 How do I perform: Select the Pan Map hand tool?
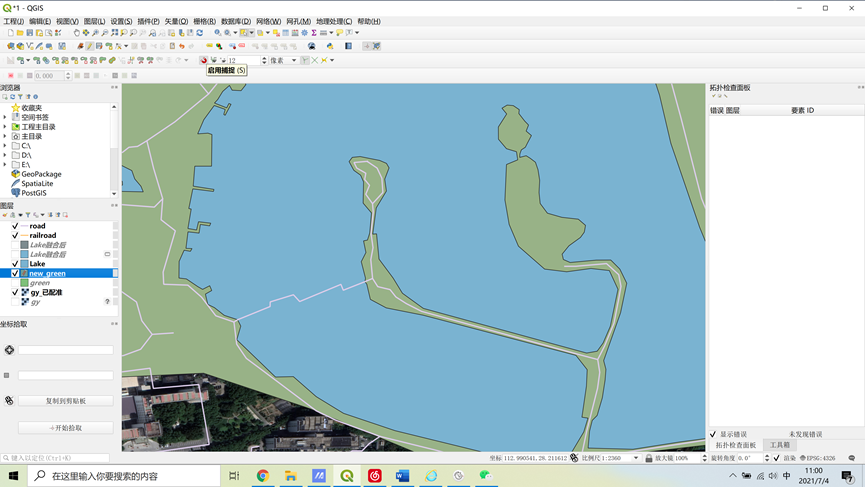click(77, 33)
